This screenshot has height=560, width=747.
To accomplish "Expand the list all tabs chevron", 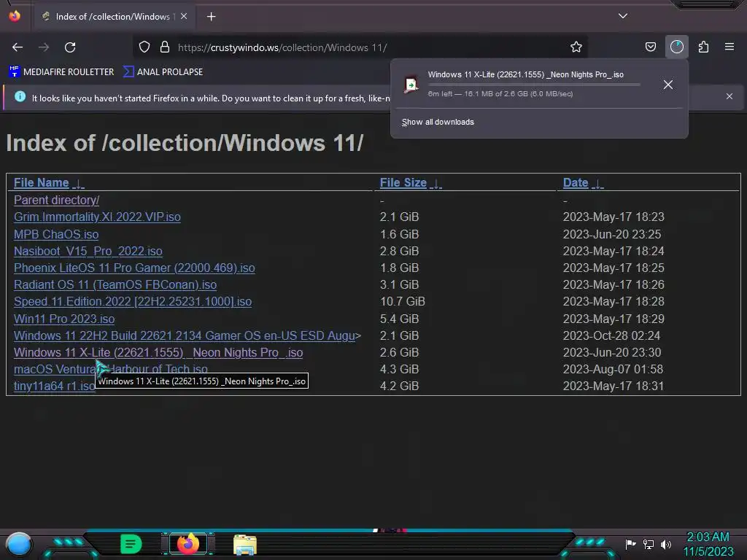I will (x=623, y=16).
